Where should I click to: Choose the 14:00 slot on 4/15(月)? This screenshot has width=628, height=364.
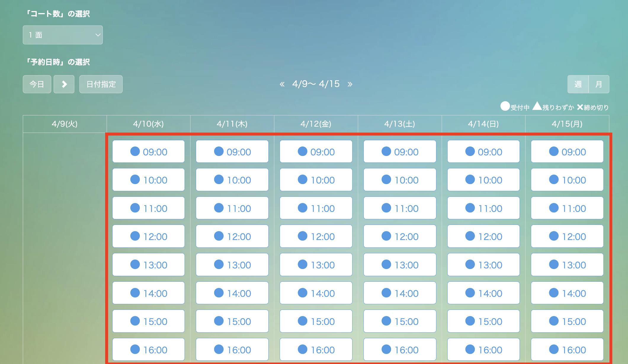pos(567,293)
